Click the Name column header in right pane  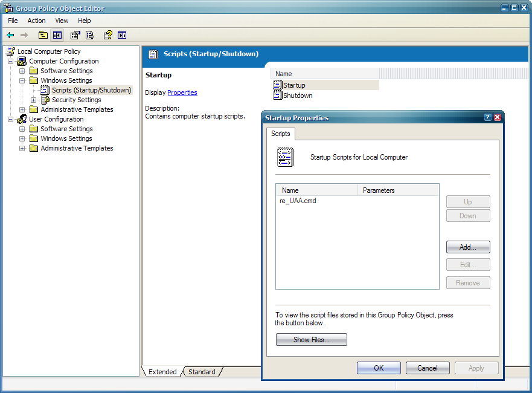click(325, 74)
